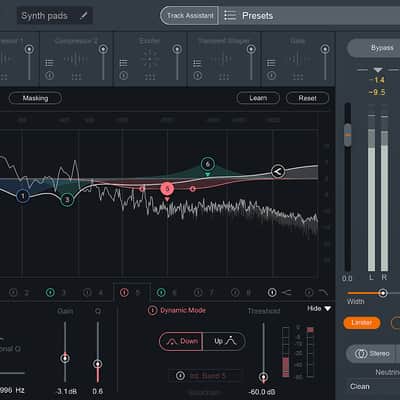Select green EQ node 3
Viewport: 400px width, 400px height.
pyautogui.click(x=67, y=200)
